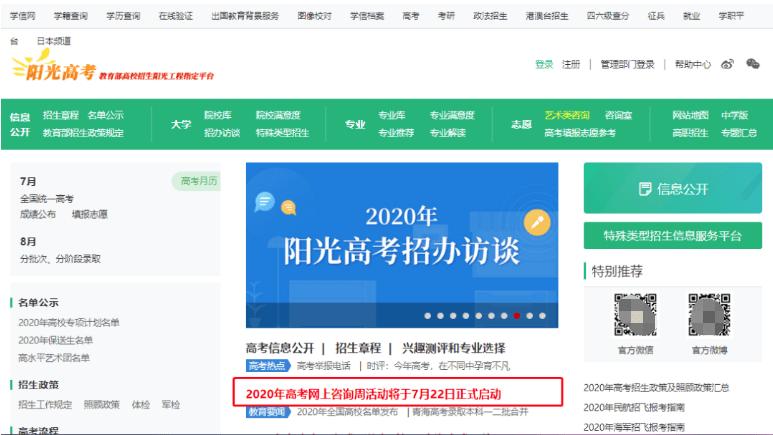Select the eighth red carousel dot
773x435 pixels.
517,316
